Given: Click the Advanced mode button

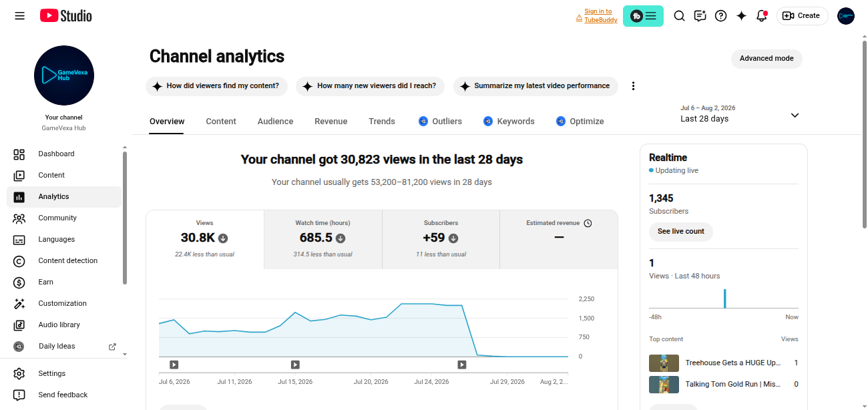Looking at the screenshot, I should pyautogui.click(x=767, y=59).
